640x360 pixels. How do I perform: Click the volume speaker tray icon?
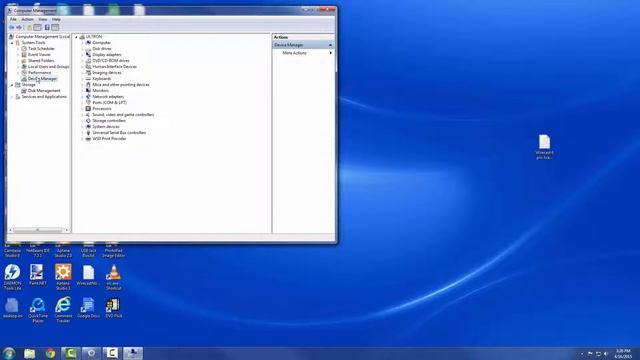click(606, 353)
